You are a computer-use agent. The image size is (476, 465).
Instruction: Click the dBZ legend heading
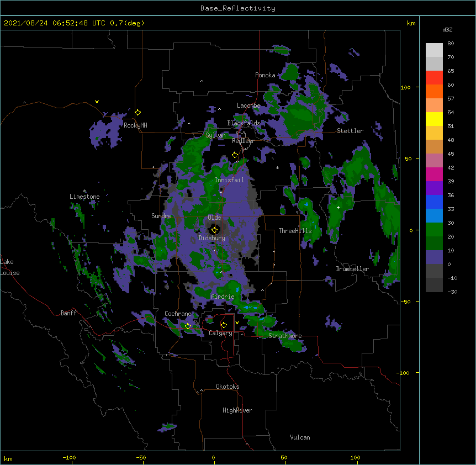(x=447, y=30)
